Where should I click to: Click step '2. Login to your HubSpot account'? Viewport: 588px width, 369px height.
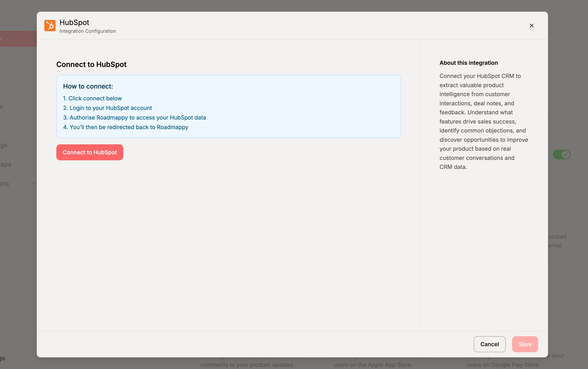(x=107, y=108)
